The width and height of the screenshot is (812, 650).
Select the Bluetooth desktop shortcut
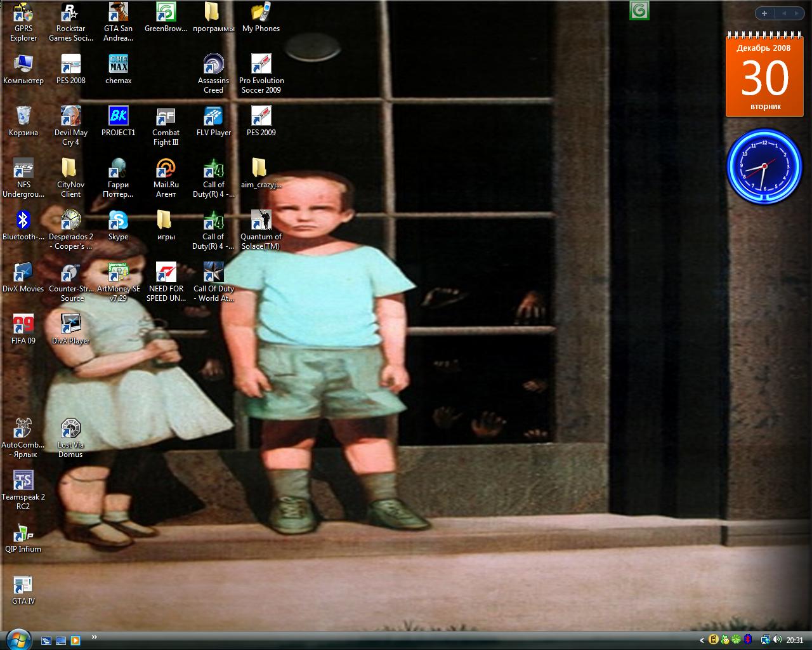23,225
